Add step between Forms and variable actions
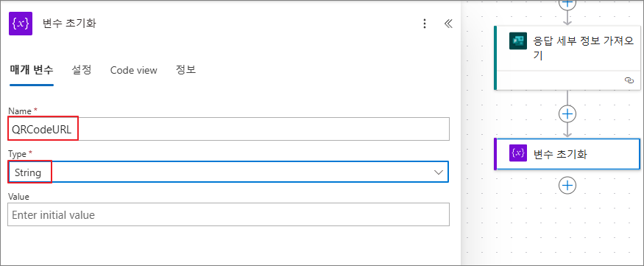The image size is (644, 266). tap(567, 114)
